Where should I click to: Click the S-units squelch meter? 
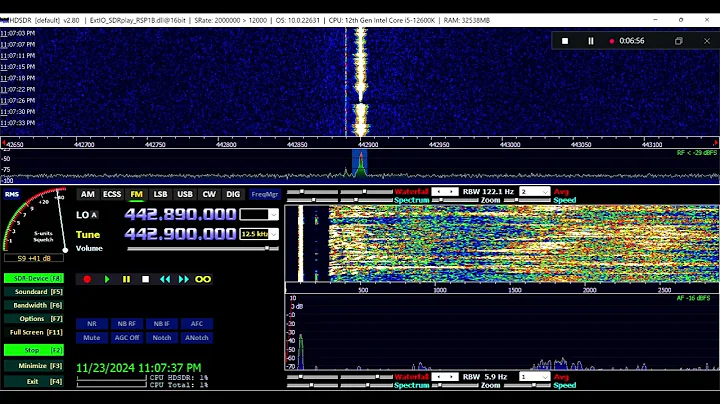34,219
